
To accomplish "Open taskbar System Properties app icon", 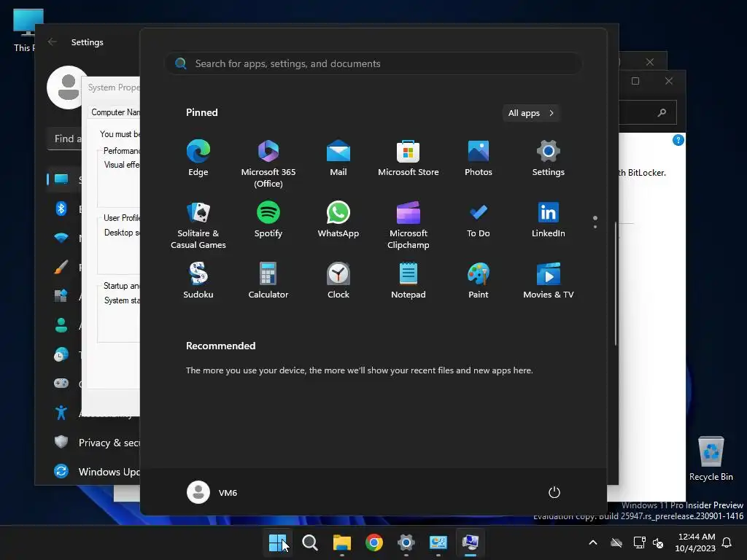I will point(471,542).
